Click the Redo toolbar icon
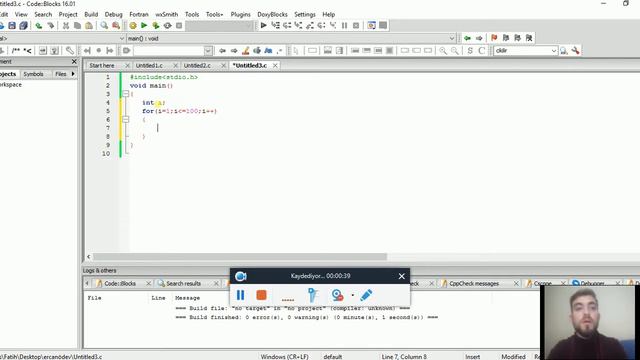The width and height of the screenshot is (640, 360). [x=51, y=26]
